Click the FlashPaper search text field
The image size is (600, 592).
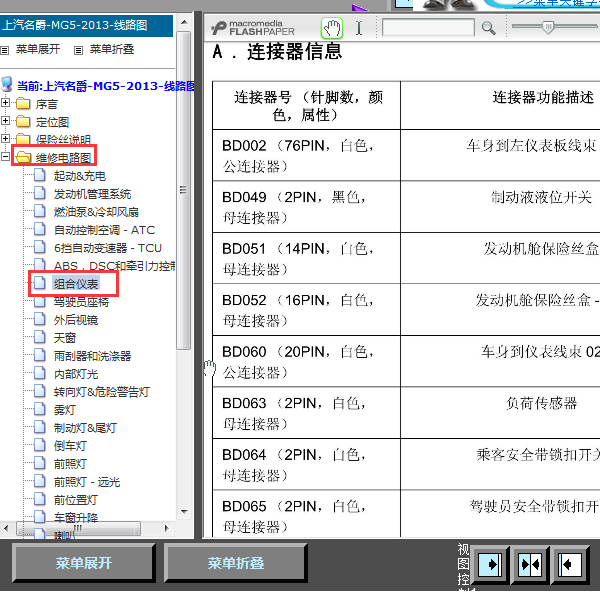[428, 27]
